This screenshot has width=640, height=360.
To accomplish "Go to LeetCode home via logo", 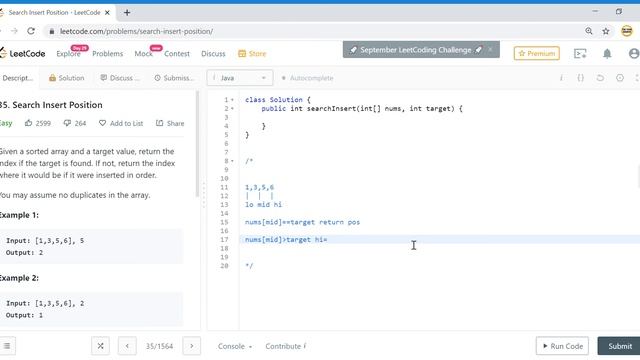I will 22,53.
